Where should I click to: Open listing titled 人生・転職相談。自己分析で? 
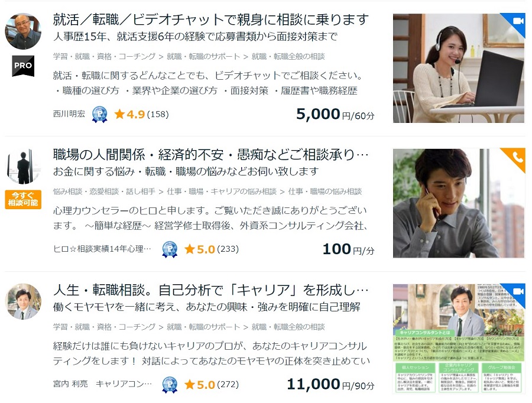[x=210, y=290]
